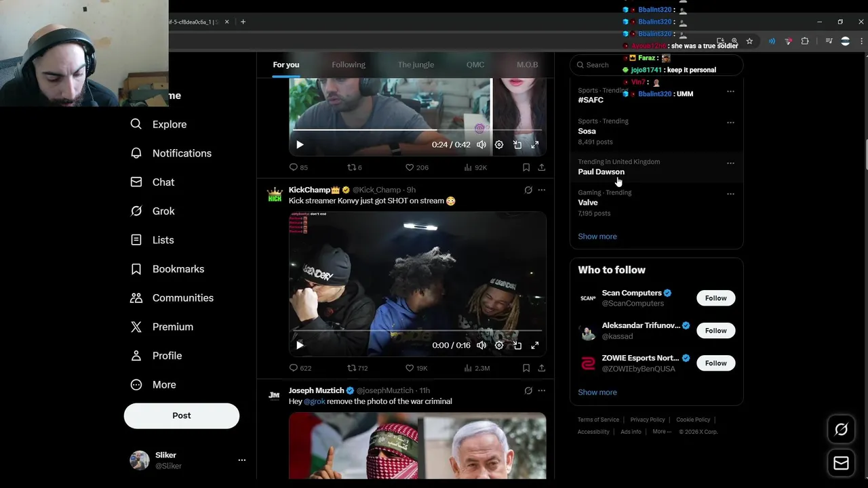Screen dimensions: 868x488
Task: Open floating messages button at bottom right
Action: (x=841, y=463)
